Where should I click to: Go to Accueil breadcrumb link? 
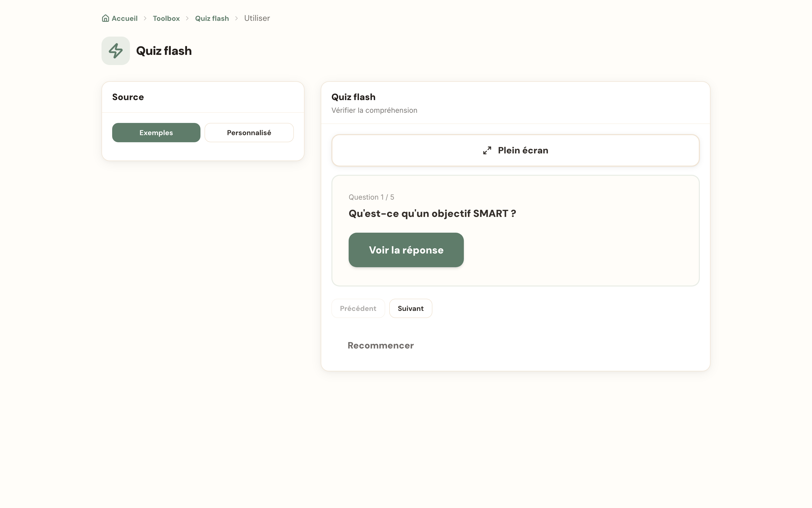click(x=120, y=18)
